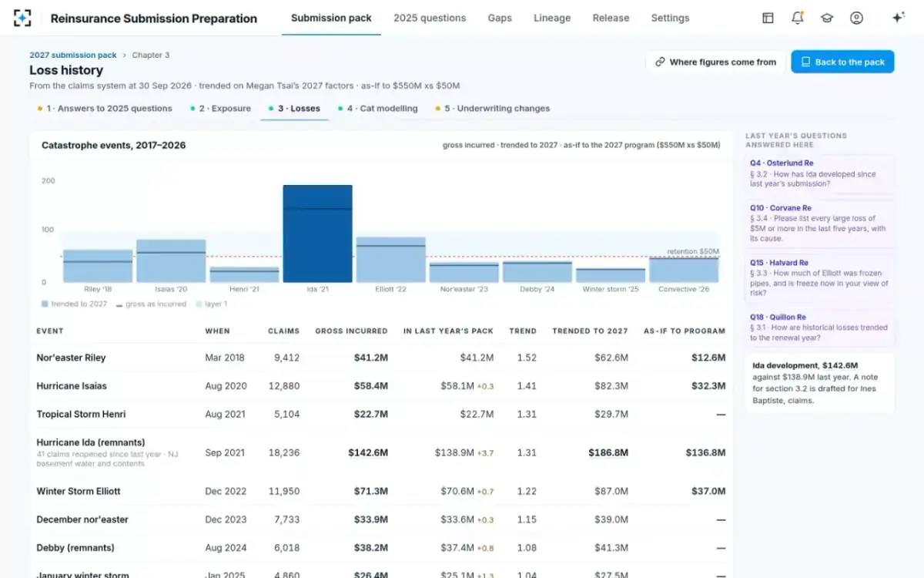Click the $58.1M +0.3 last year value

(x=467, y=386)
